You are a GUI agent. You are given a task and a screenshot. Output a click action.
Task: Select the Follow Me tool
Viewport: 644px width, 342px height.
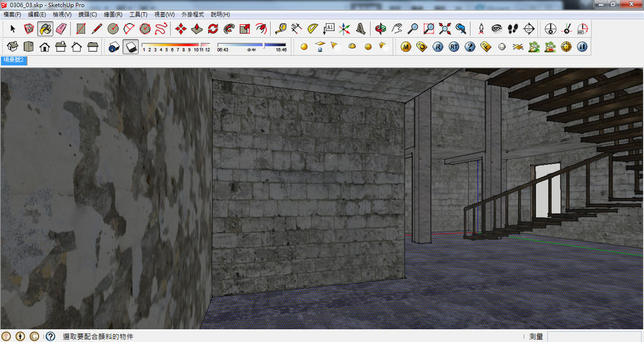229,29
